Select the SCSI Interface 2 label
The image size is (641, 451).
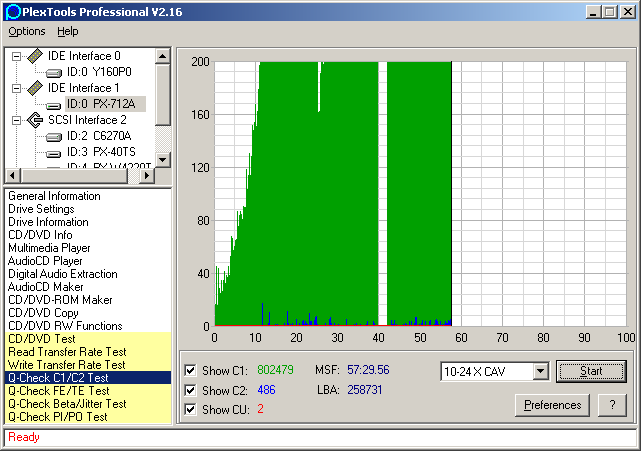coord(87,120)
